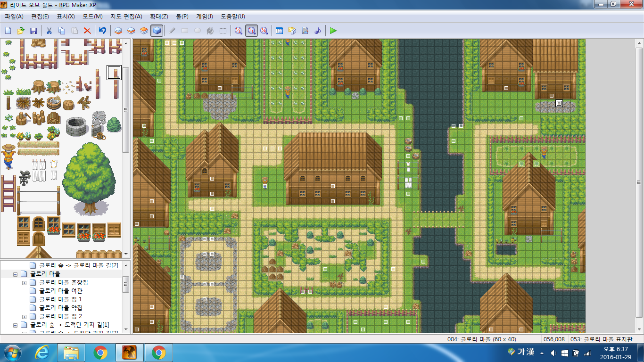This screenshot has height=362, width=644.
Task: Pick the stone well tile in tileset
Action: coord(76,126)
